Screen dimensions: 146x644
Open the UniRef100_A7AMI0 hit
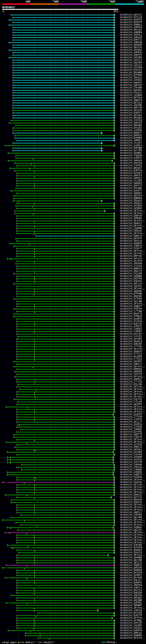click(131, 146)
